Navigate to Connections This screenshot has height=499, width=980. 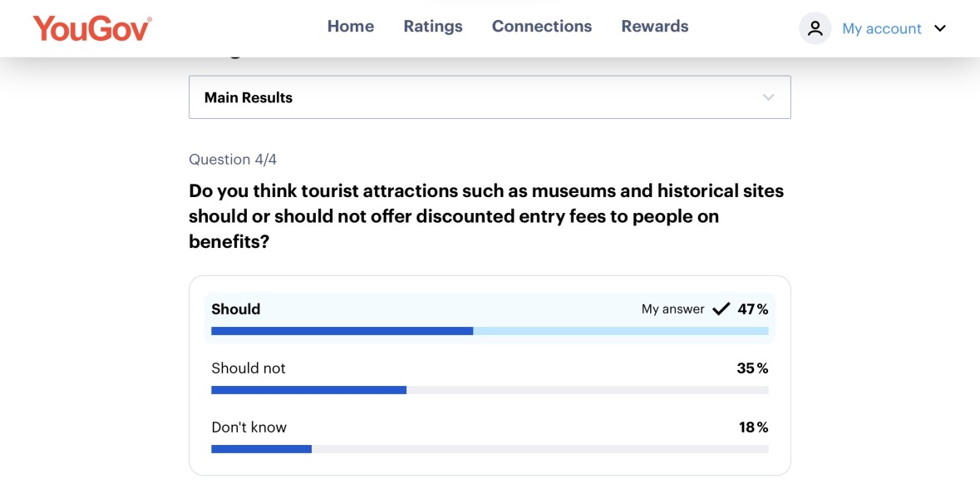(541, 27)
